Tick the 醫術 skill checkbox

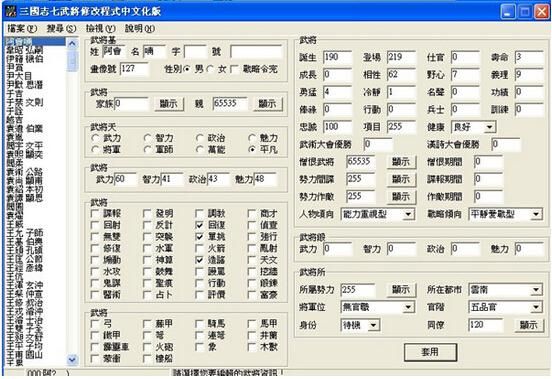coord(95,295)
